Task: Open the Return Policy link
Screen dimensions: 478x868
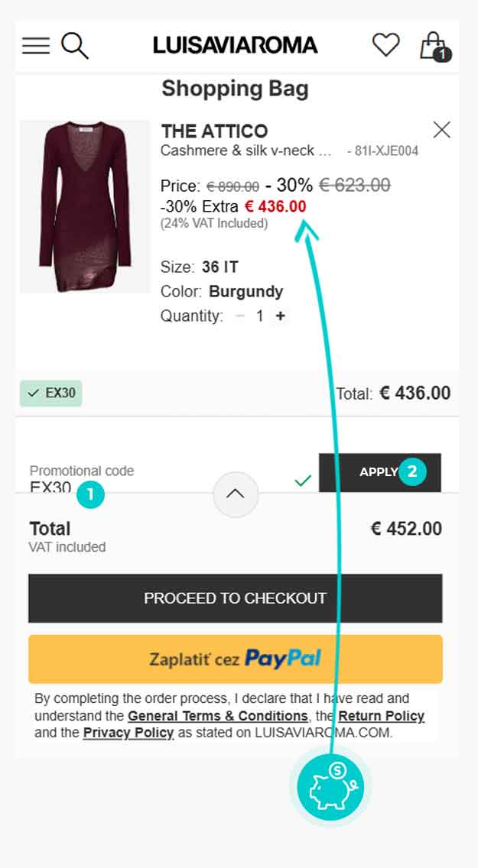Action: tap(381, 716)
